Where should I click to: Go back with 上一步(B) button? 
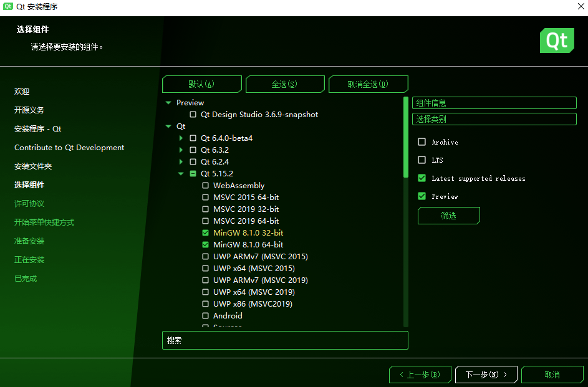[420, 375]
